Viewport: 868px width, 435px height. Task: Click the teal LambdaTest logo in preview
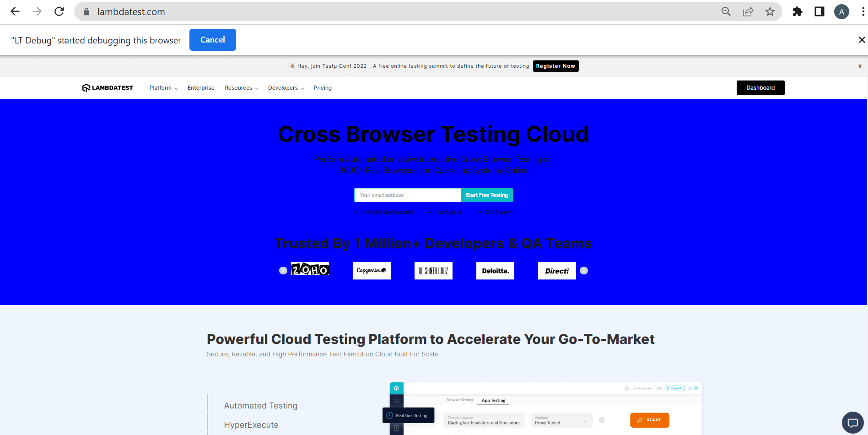click(397, 388)
